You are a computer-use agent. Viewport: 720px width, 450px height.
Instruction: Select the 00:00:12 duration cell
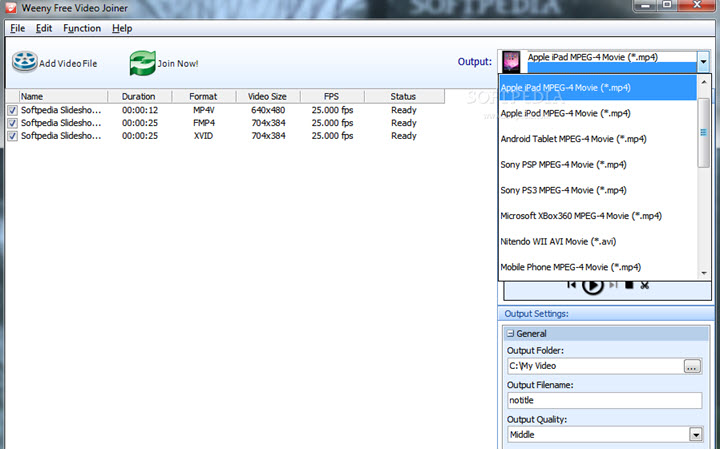pos(140,110)
